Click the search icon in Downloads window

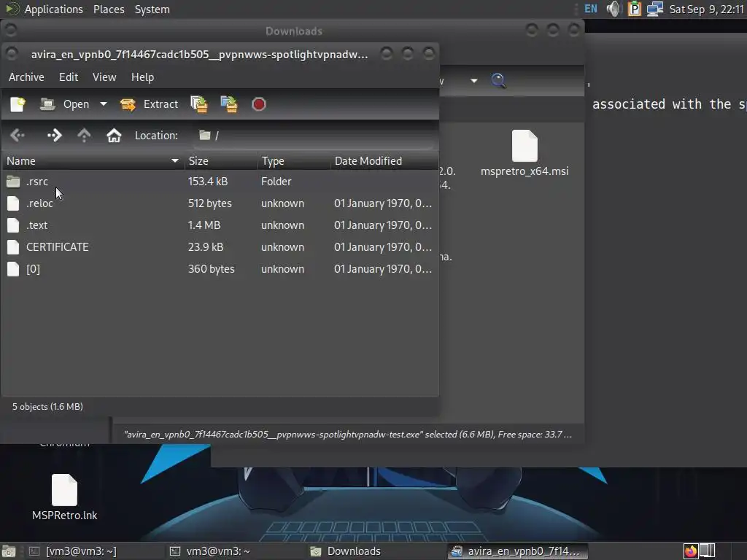click(498, 80)
